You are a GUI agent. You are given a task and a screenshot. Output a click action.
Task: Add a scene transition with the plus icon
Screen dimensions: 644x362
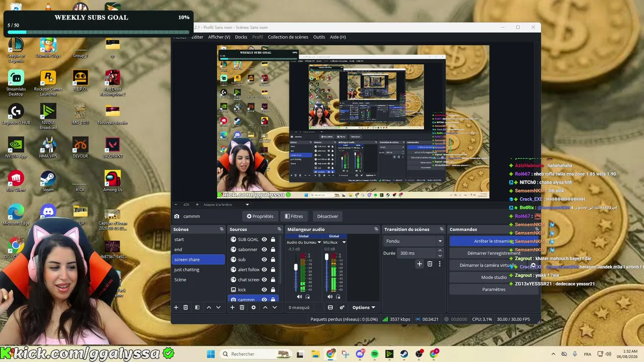420,264
